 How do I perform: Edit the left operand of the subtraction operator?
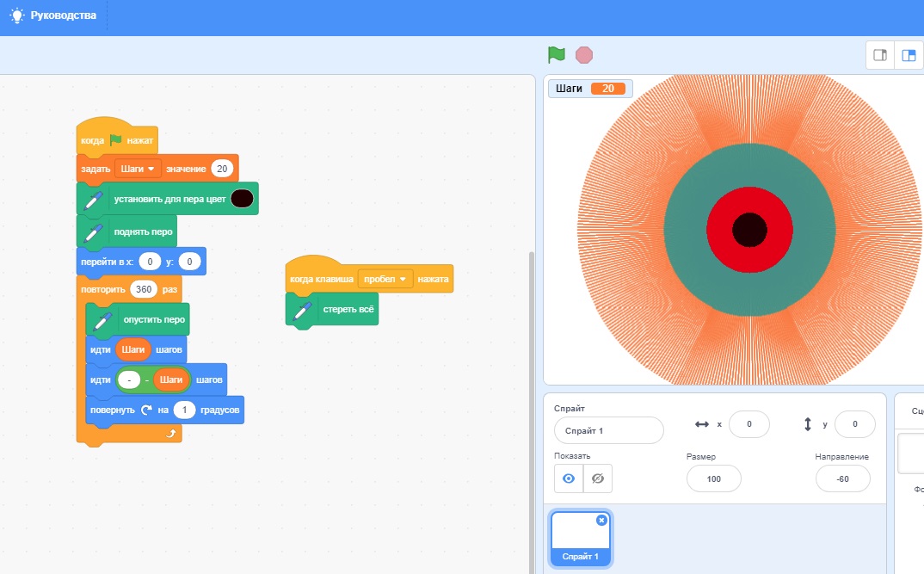click(129, 380)
